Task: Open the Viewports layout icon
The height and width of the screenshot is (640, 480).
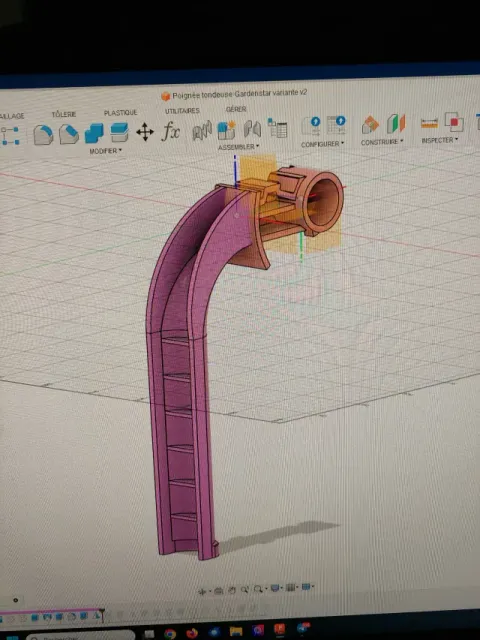Action: point(306,587)
